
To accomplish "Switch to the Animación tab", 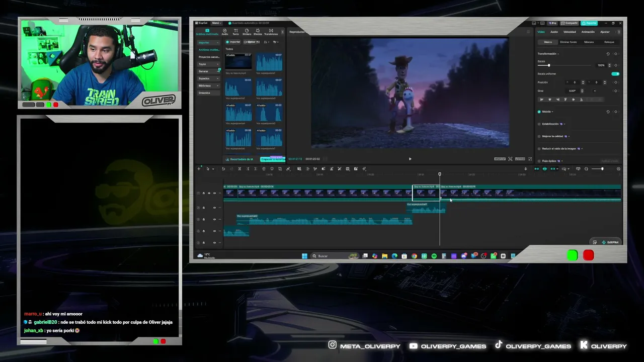I will tap(588, 32).
